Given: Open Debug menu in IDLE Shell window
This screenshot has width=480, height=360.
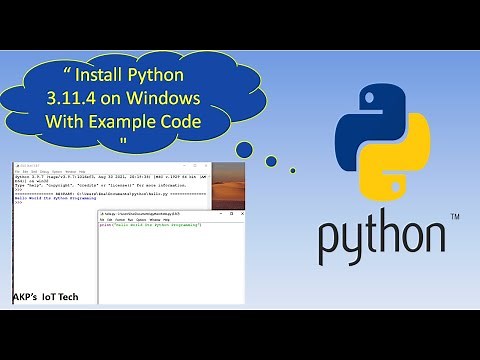Looking at the screenshot, I should pos(44,172).
